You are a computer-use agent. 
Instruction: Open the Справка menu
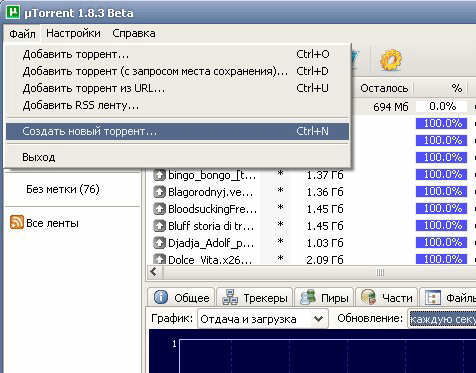134,33
